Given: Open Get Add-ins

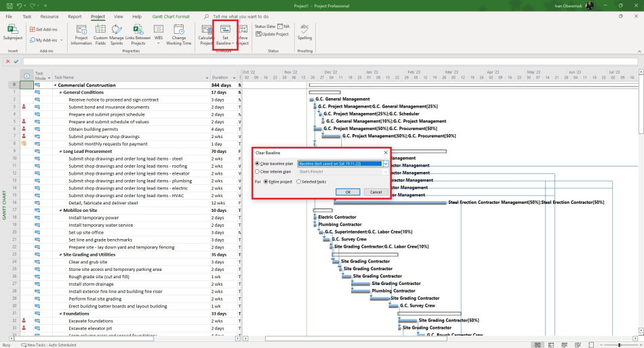Looking at the screenshot, I should pyautogui.click(x=43, y=29).
